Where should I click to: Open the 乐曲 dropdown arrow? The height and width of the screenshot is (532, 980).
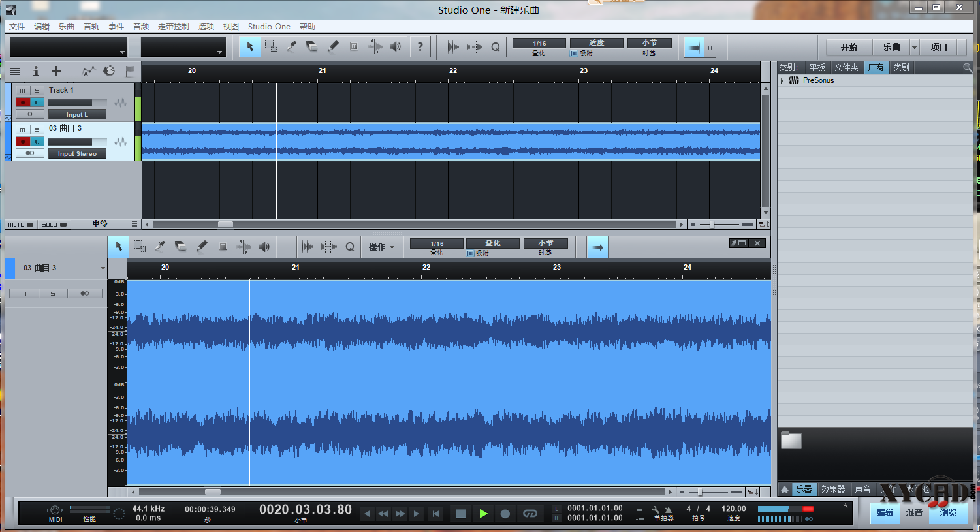(914, 47)
